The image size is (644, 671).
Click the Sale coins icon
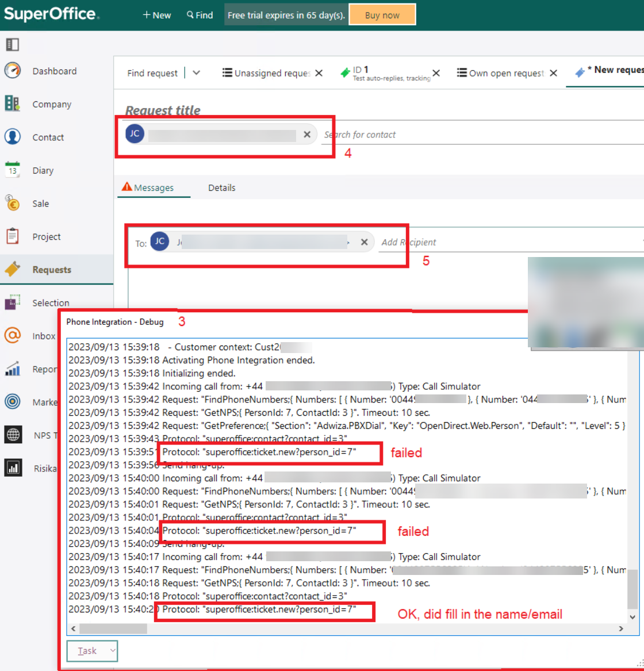point(13,204)
